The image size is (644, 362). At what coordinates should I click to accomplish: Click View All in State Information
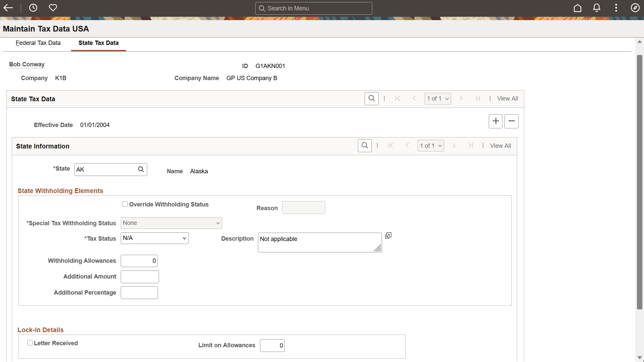point(500,146)
